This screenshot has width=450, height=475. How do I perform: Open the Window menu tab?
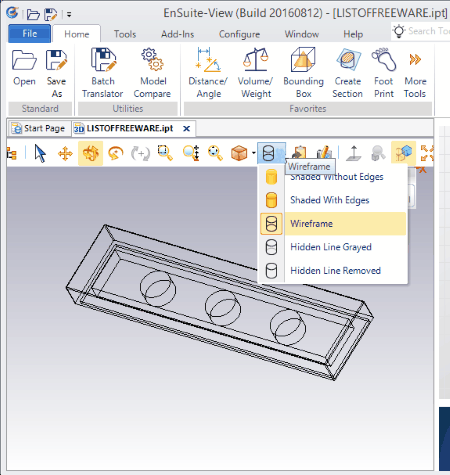302,34
